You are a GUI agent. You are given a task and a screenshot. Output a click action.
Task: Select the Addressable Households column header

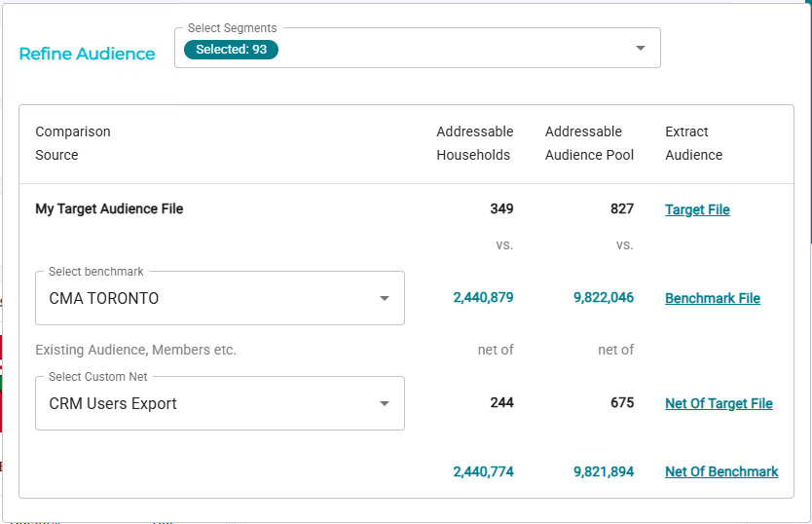coord(474,143)
